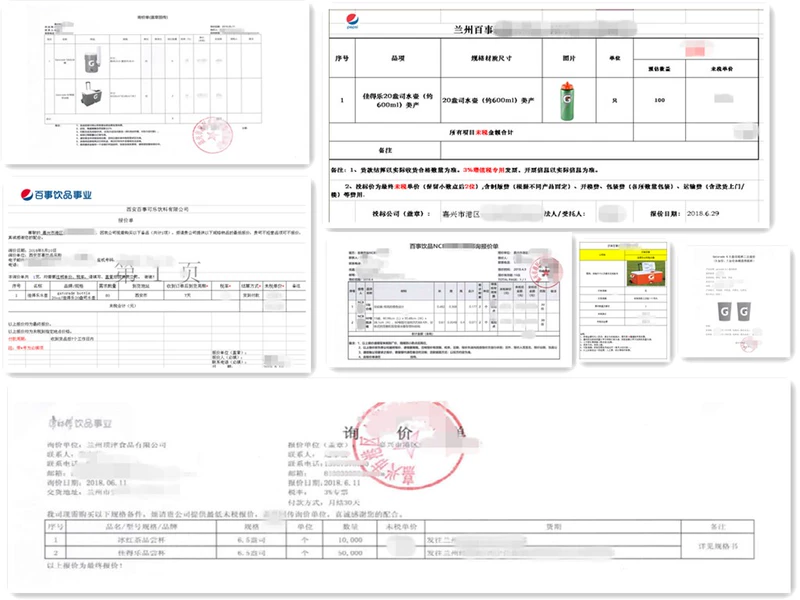Click the 百事饮品事业 logo on Xi'an quotation

(56, 194)
